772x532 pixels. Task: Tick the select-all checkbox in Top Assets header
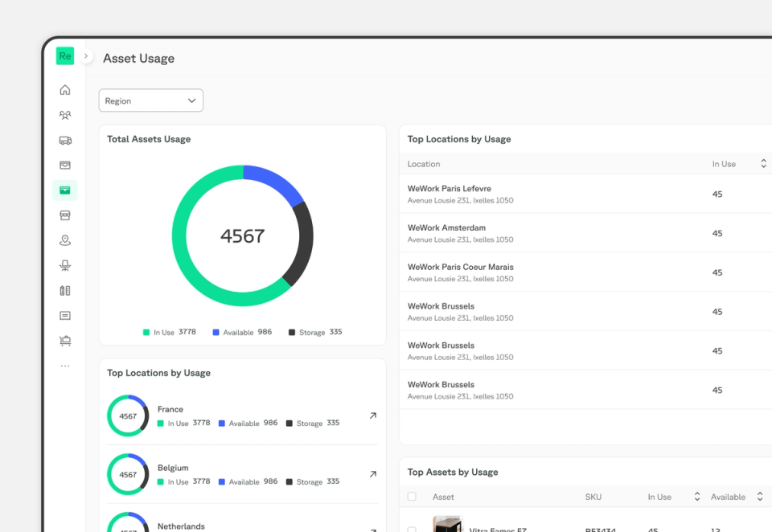tap(412, 496)
